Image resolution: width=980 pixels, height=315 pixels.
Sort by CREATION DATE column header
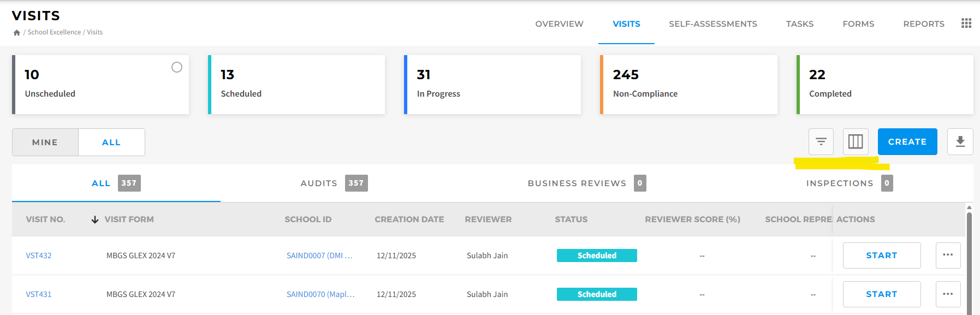click(409, 219)
